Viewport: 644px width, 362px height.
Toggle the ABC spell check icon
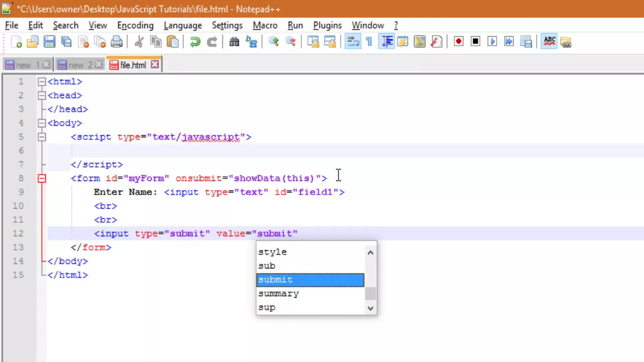pos(549,42)
